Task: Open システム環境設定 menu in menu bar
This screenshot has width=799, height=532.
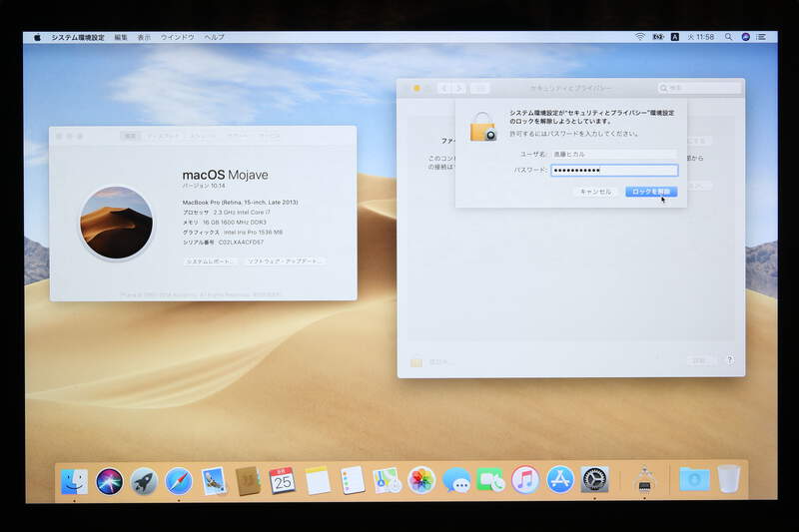Action: pyautogui.click(x=78, y=37)
